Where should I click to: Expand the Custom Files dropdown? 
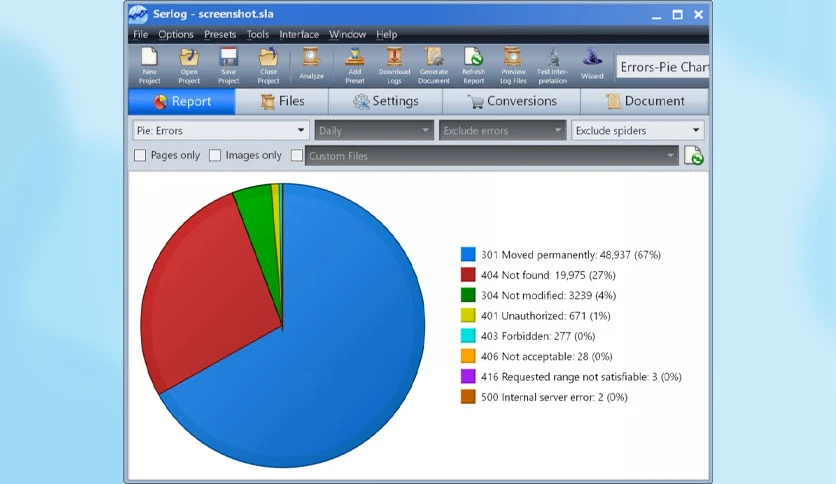492,156
